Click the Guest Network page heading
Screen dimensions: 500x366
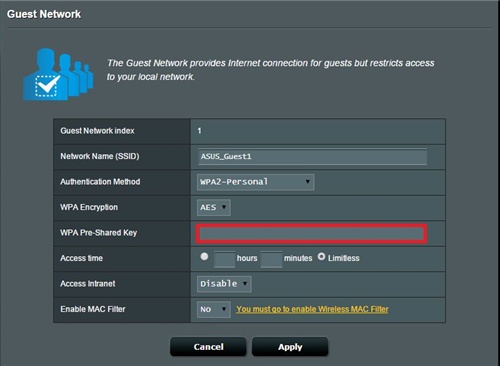[x=44, y=14]
